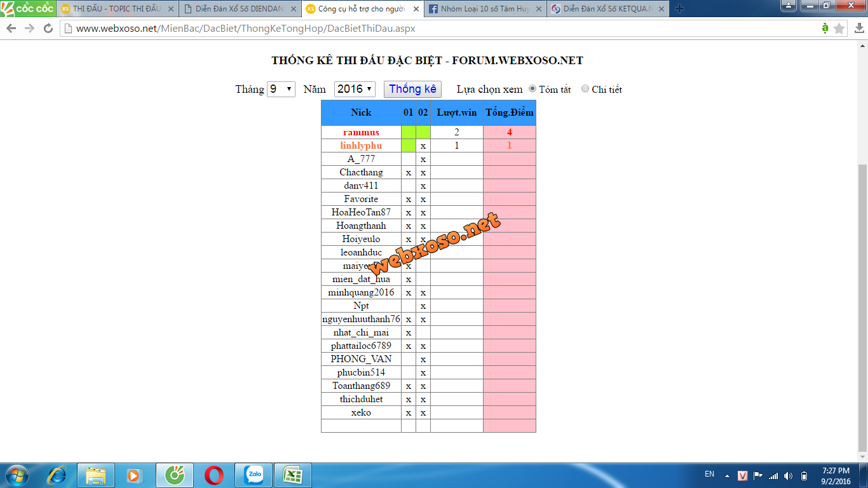Switch to the Nhóm Loại 10 số tab
The height and width of the screenshot is (488, 868).
tap(484, 9)
